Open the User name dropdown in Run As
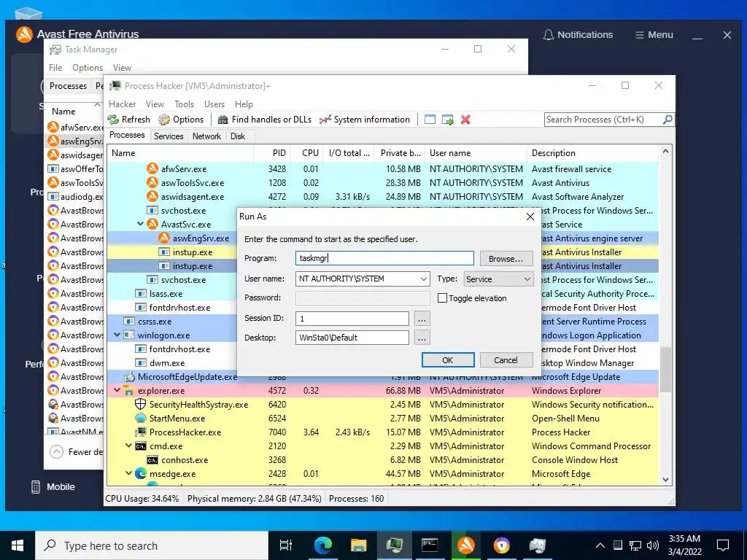Viewport: 747px width, 560px height. pyautogui.click(x=424, y=279)
